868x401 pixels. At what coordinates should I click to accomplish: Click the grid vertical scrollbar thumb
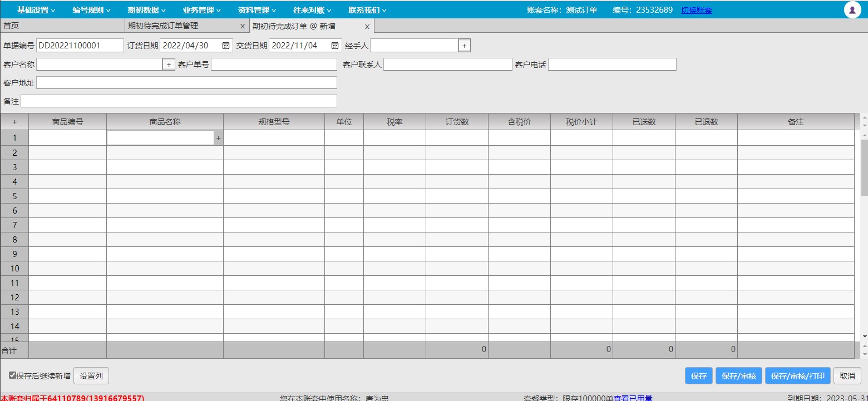point(864,167)
